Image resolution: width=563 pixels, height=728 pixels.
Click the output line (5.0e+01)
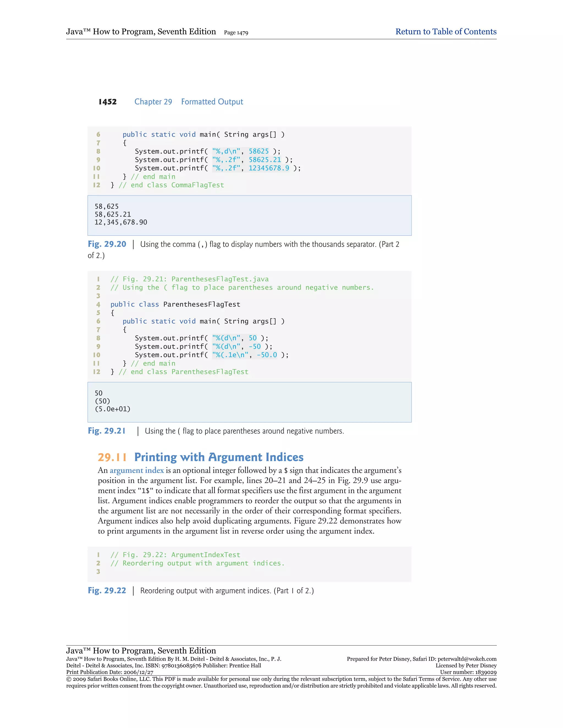click(x=112, y=409)
